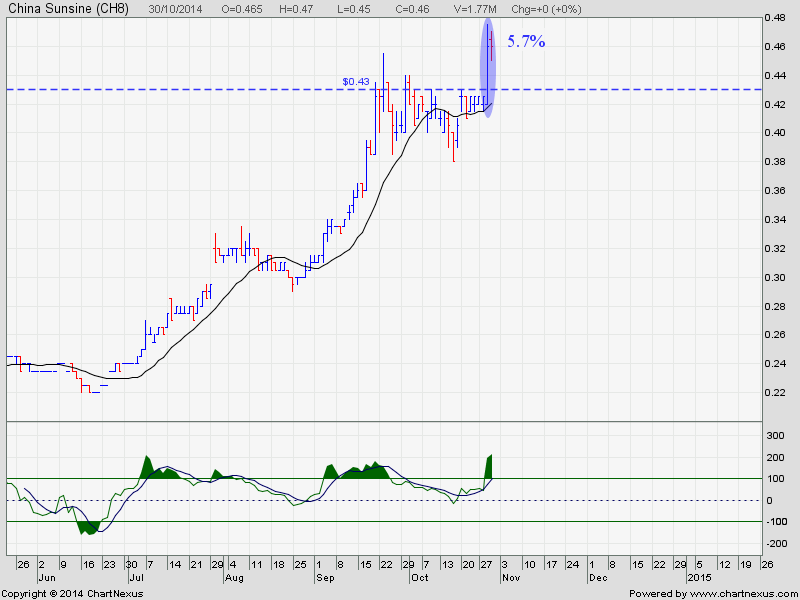Image resolution: width=800 pixels, height=600 pixels.
Task: Select the L=0.45 low price value
Action: 353,9
